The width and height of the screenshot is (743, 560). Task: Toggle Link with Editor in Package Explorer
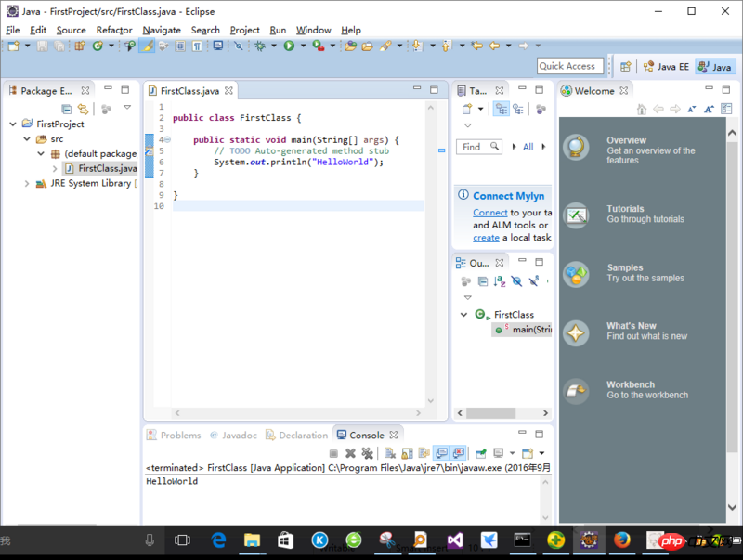83,109
